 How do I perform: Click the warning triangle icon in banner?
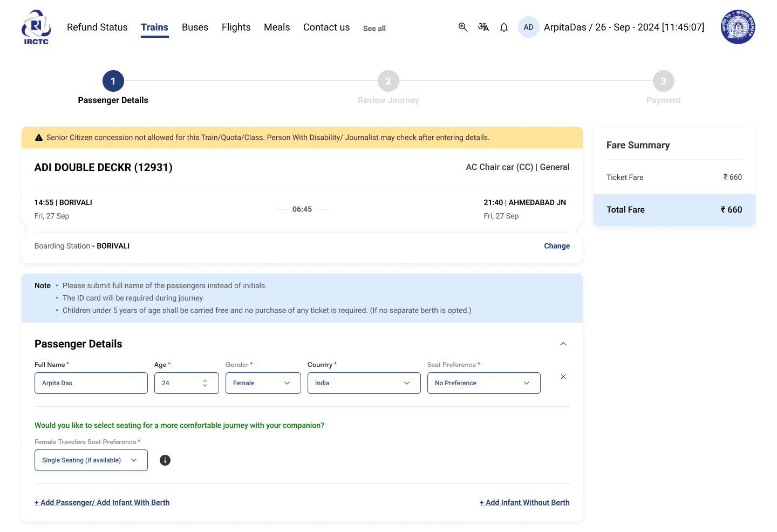(x=39, y=138)
